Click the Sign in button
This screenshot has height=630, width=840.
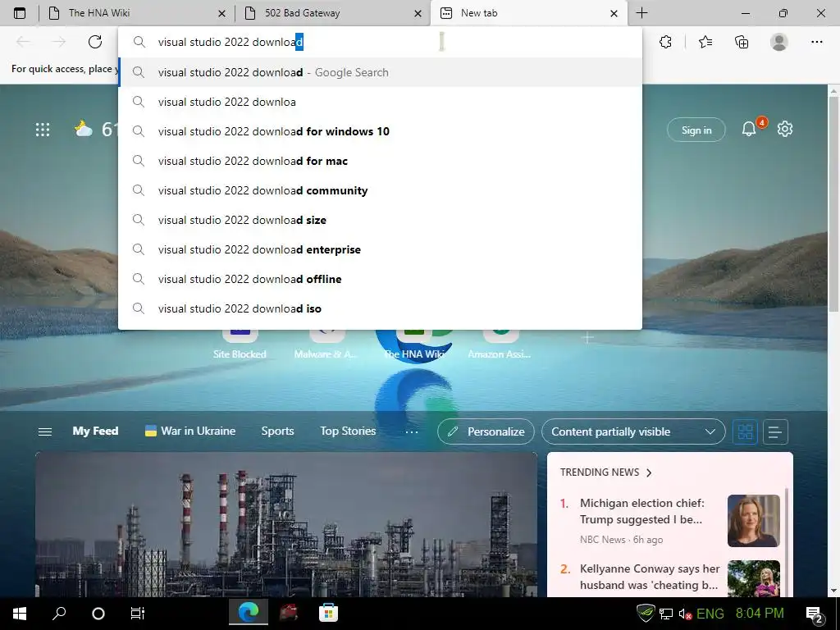(696, 130)
